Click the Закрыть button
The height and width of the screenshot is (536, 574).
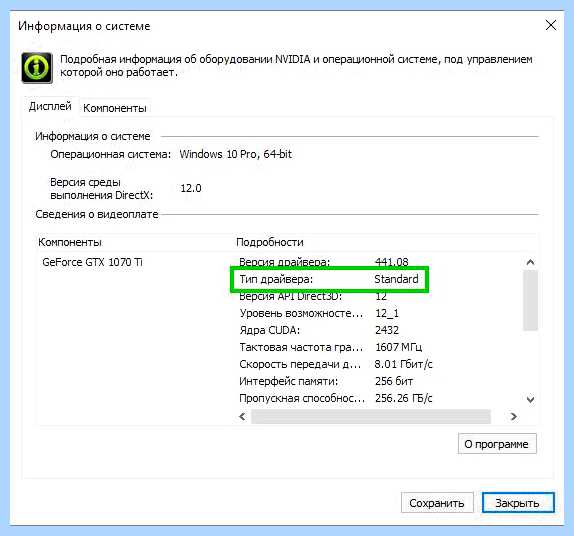click(x=518, y=503)
